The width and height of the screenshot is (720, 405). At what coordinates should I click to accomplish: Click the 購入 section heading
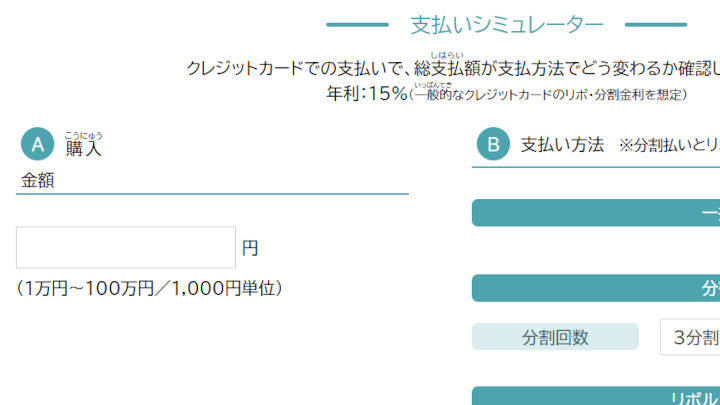point(84,148)
